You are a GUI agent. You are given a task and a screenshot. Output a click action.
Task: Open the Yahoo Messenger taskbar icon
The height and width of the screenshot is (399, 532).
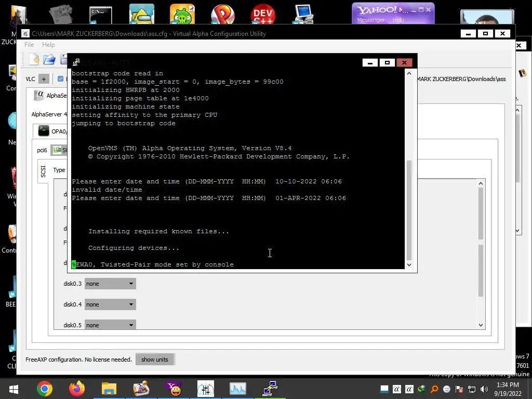174,389
